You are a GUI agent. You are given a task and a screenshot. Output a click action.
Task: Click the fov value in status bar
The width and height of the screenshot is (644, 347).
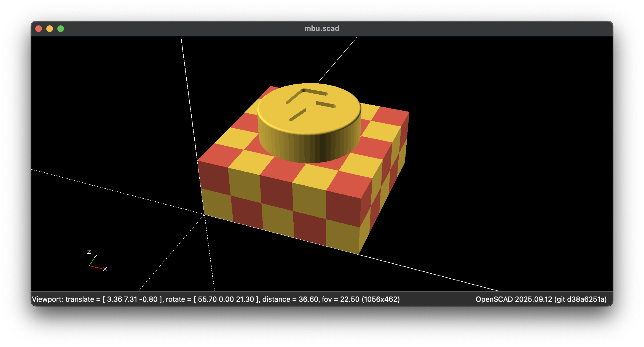pyautogui.click(x=350, y=299)
